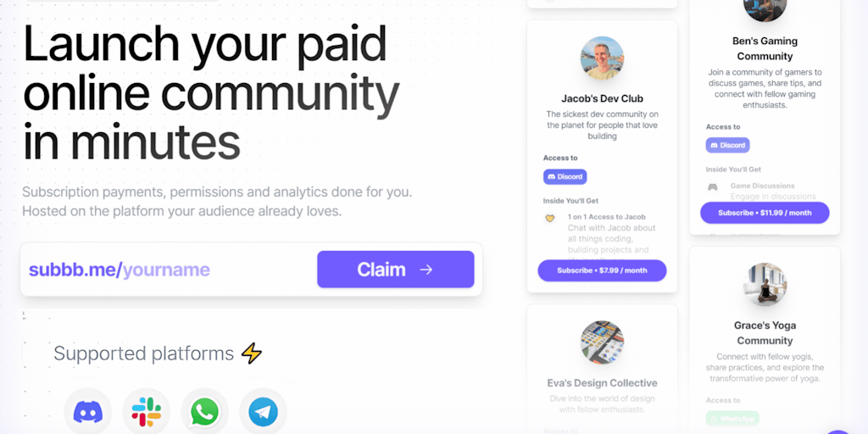Click the Discord platform icon
The width and height of the screenshot is (868, 434).
pos(87,412)
